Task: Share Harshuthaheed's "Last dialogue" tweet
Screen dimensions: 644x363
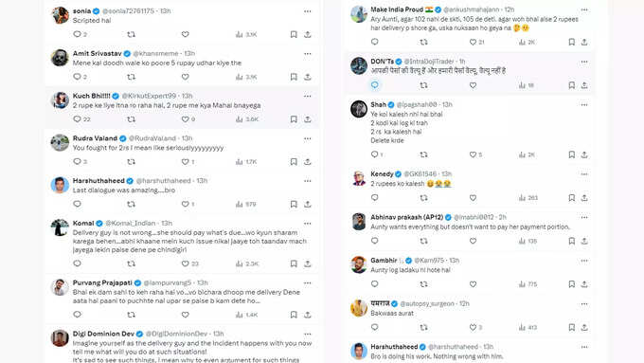Action: tap(308, 204)
